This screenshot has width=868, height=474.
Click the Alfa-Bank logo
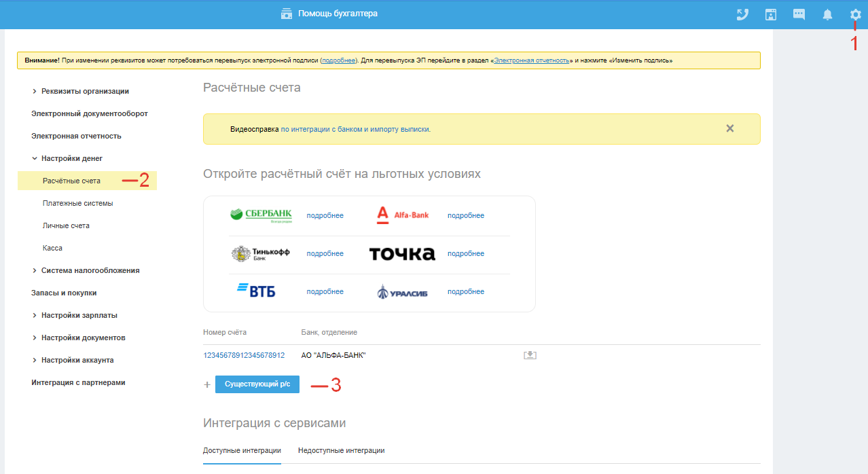[403, 215]
